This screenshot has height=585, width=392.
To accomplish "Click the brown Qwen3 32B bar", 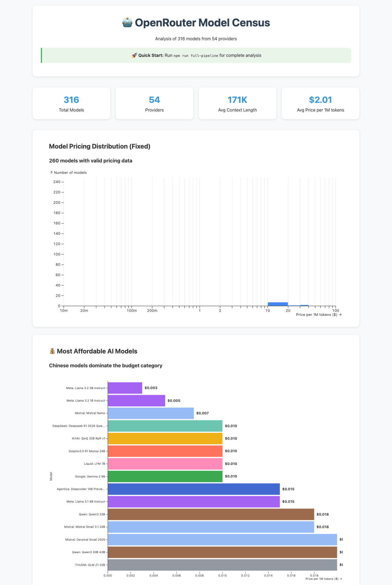I will [211, 514].
